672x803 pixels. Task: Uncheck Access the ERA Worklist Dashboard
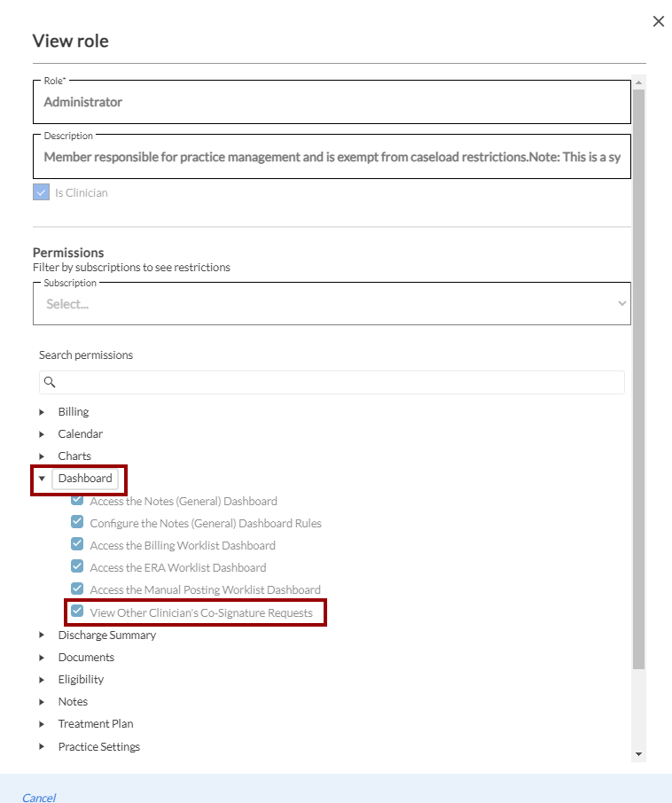[78, 567]
